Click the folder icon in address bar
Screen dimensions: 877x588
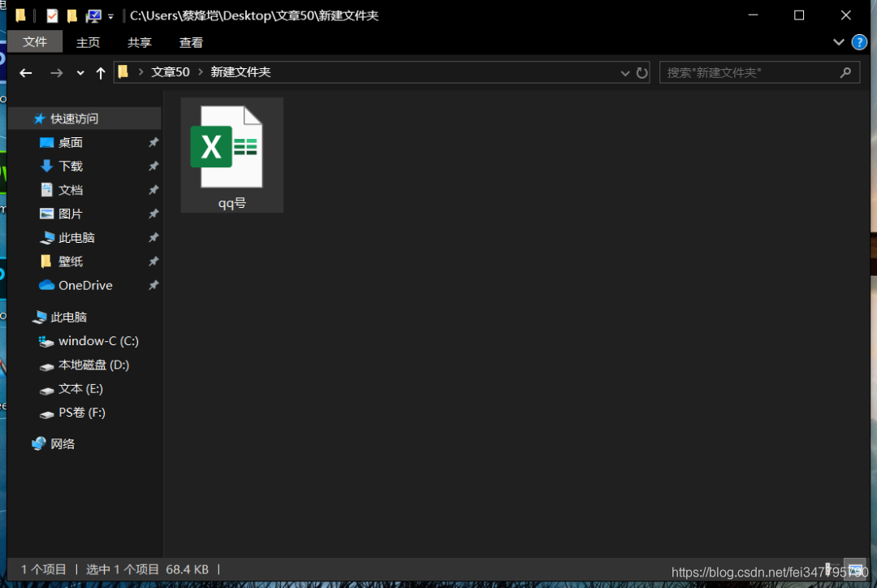click(123, 71)
